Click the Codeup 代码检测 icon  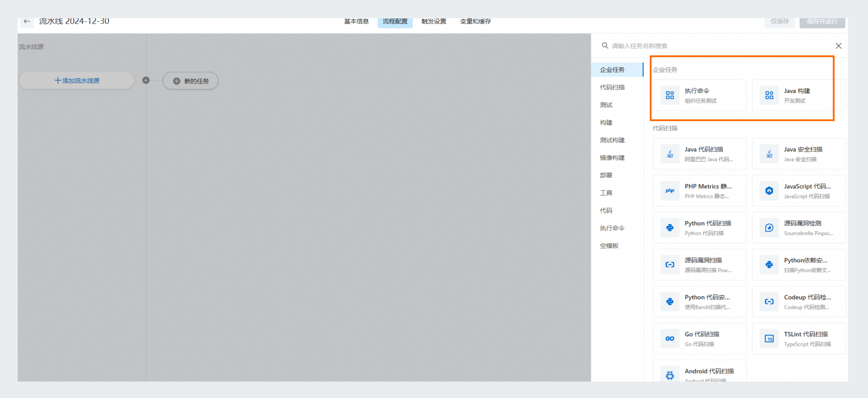click(769, 302)
